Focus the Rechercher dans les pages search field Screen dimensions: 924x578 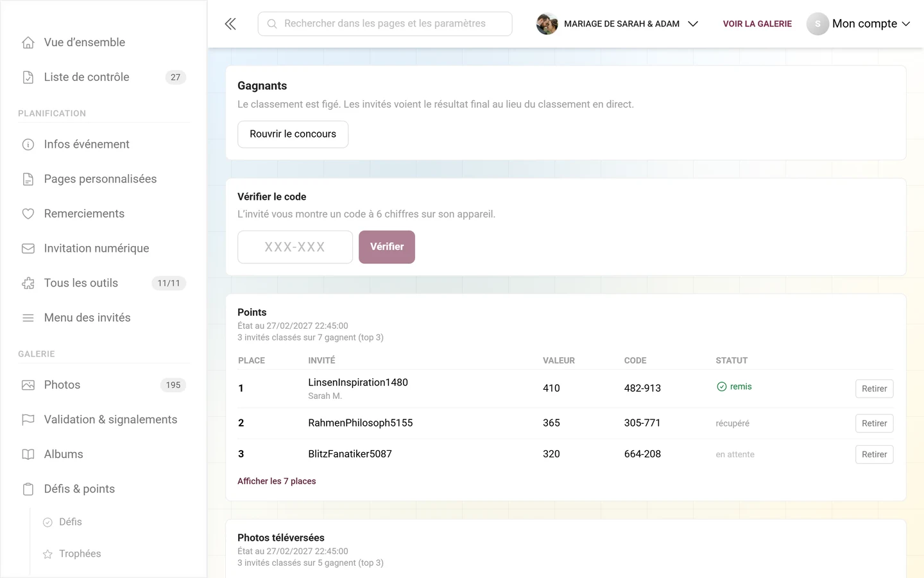point(385,24)
